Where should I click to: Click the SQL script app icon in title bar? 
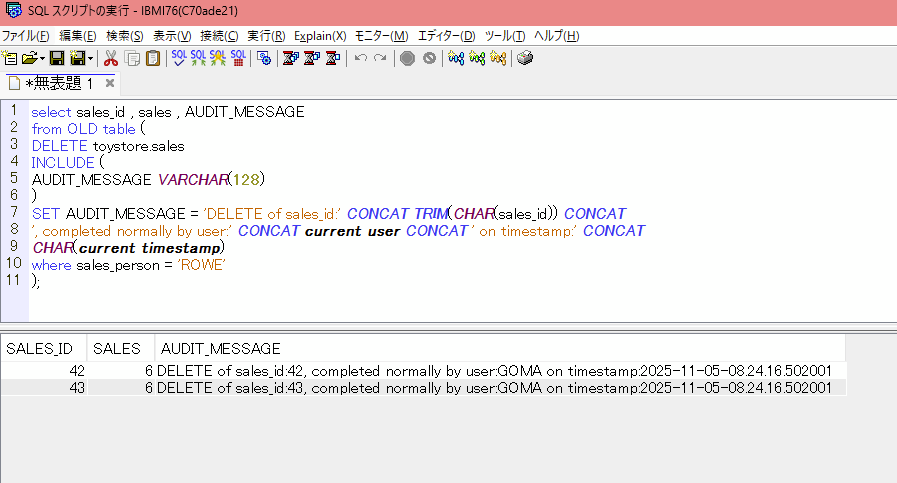[x=13, y=10]
